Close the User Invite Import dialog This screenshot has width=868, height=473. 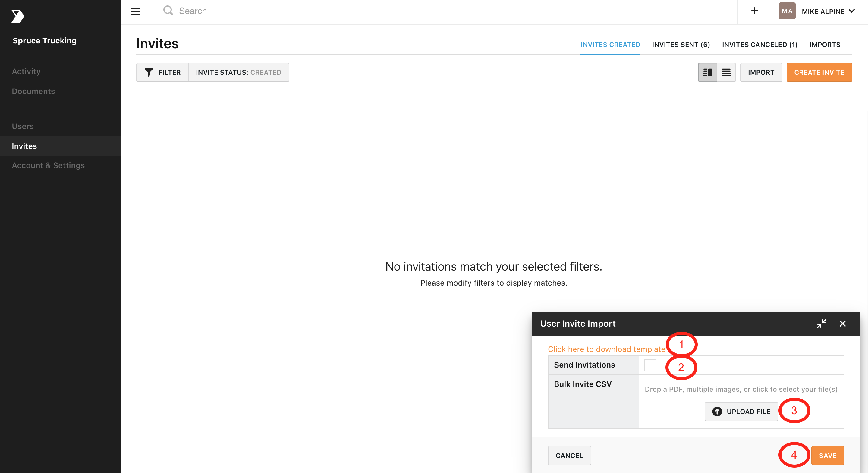click(842, 324)
